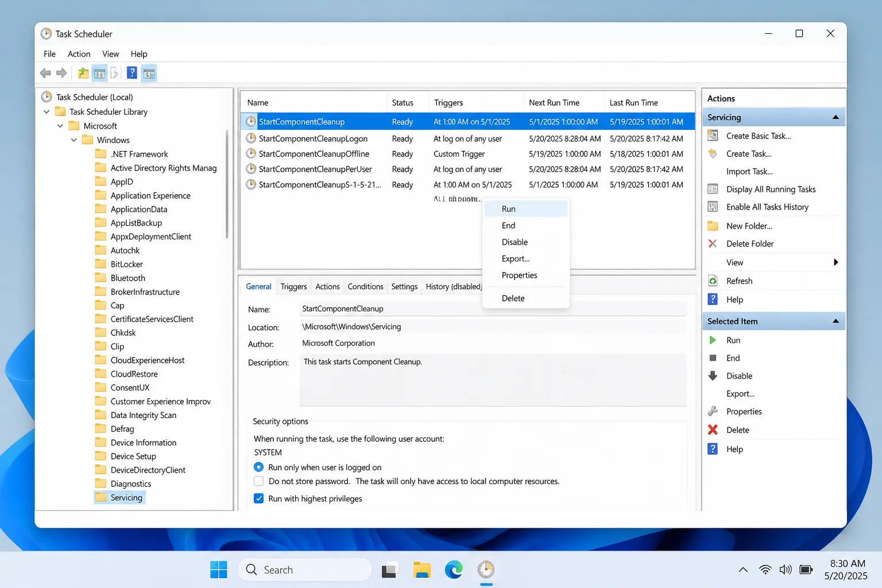Click the Help icon under Selected Item
882x588 pixels.
pos(713,449)
